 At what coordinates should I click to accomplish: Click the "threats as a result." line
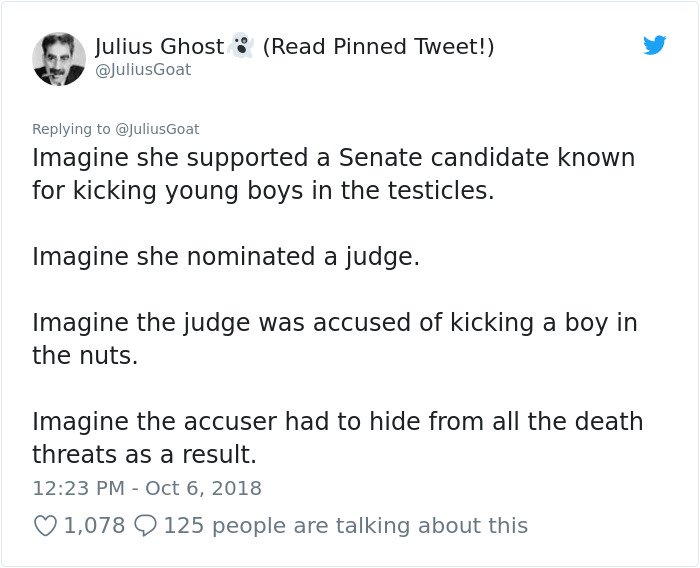coord(144,454)
